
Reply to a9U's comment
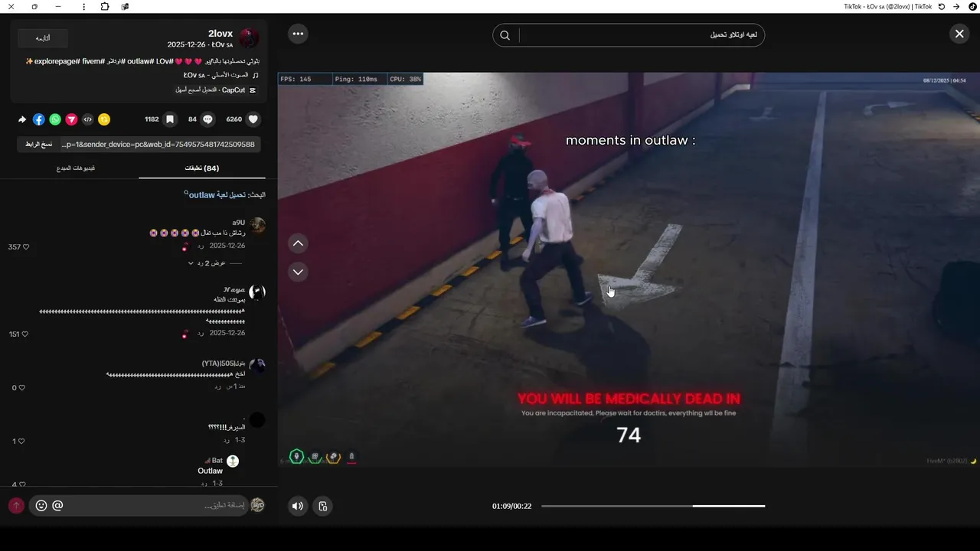(x=200, y=246)
